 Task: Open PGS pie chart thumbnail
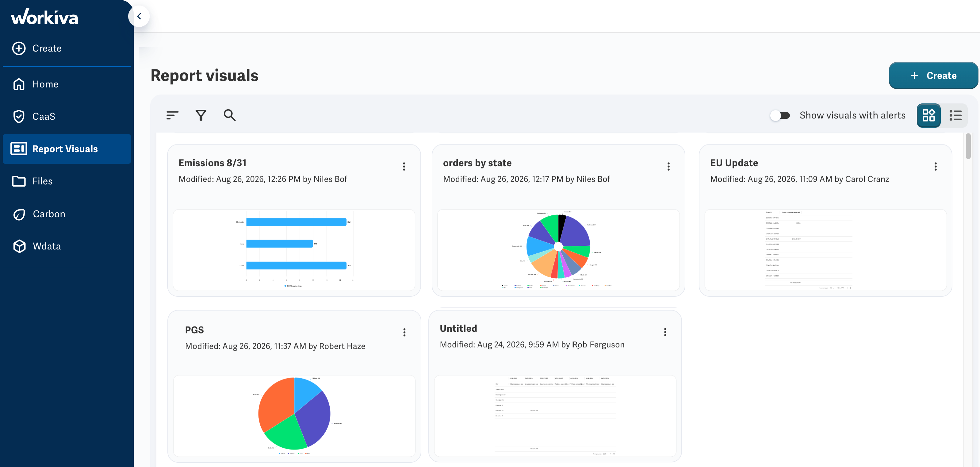click(294, 416)
